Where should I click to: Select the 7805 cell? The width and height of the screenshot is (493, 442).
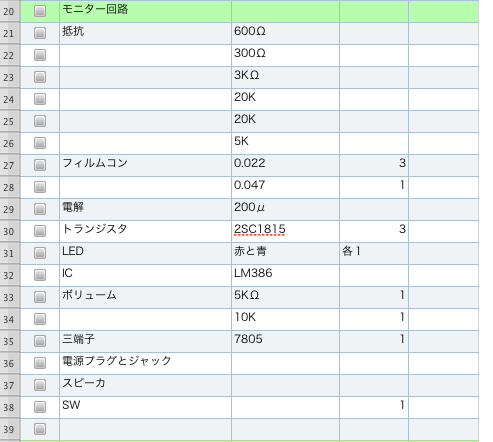tap(285, 341)
